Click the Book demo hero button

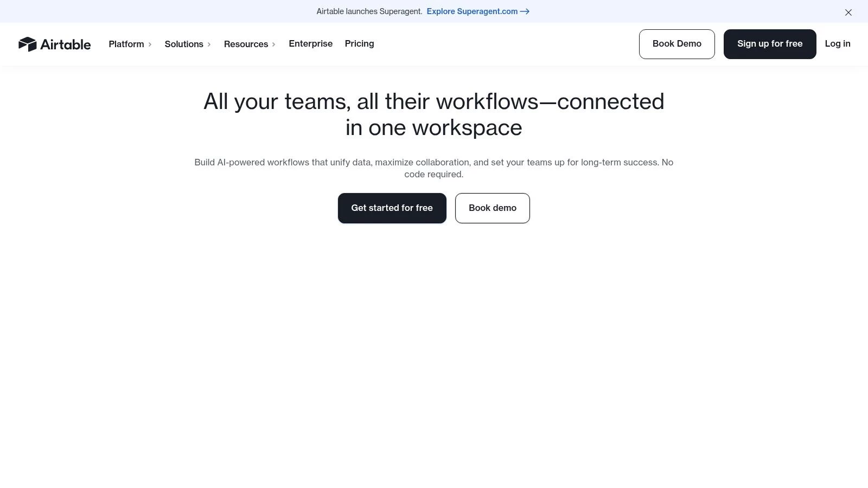tap(492, 208)
